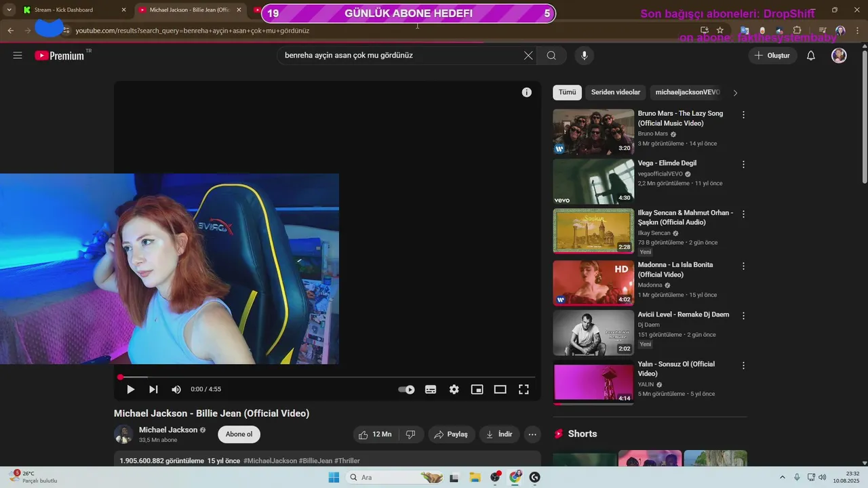Image resolution: width=868 pixels, height=488 pixels.
Task: Toggle theater mode view
Action: point(500,390)
